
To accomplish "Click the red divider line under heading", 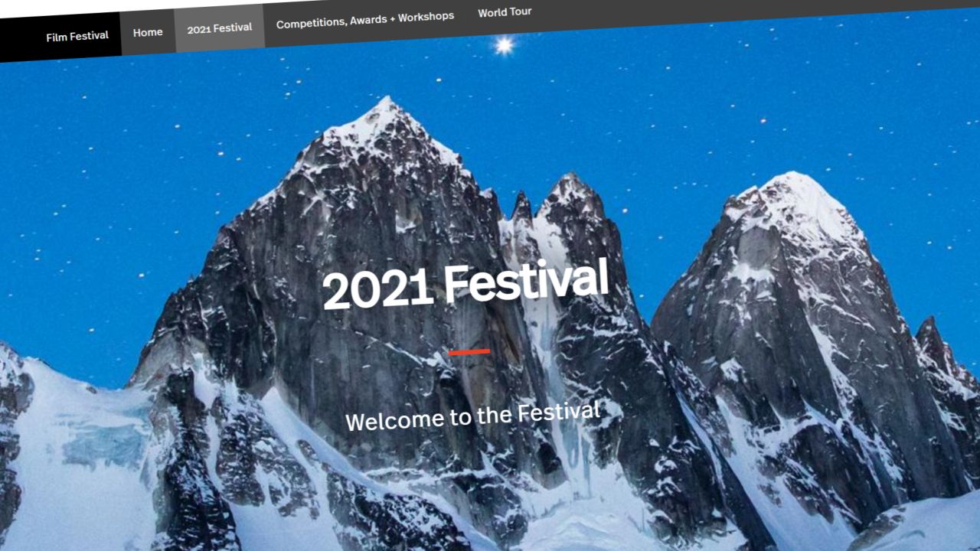I will [469, 352].
